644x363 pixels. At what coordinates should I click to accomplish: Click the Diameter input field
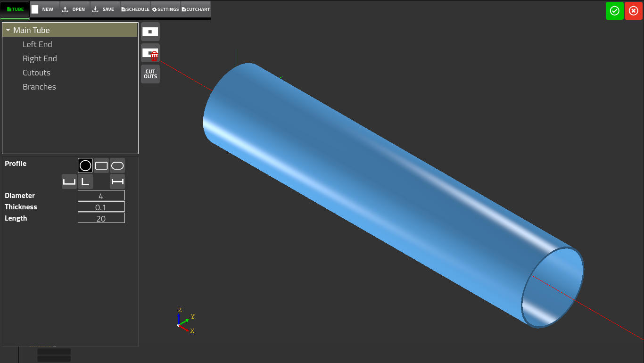click(x=101, y=196)
